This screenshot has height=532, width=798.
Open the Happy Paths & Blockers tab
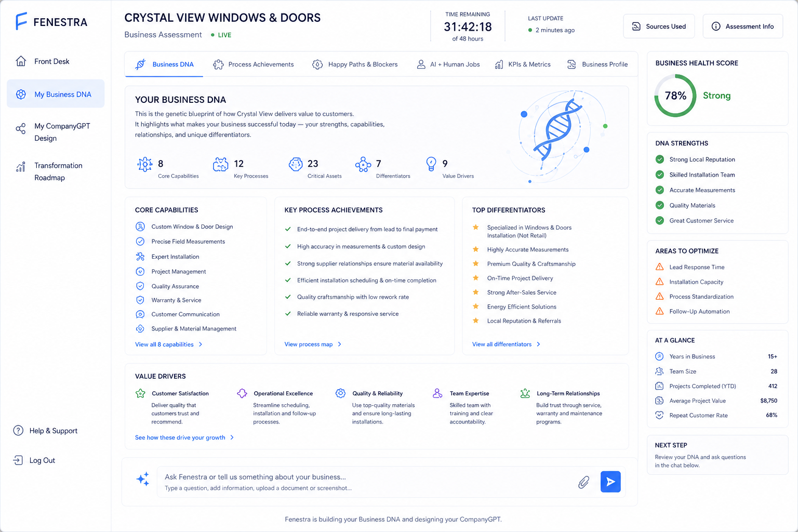point(355,64)
